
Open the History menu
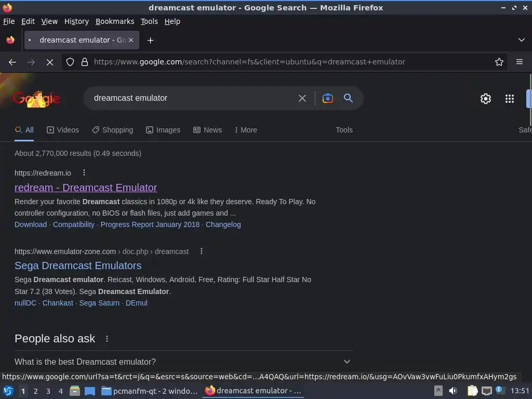pyautogui.click(x=76, y=21)
